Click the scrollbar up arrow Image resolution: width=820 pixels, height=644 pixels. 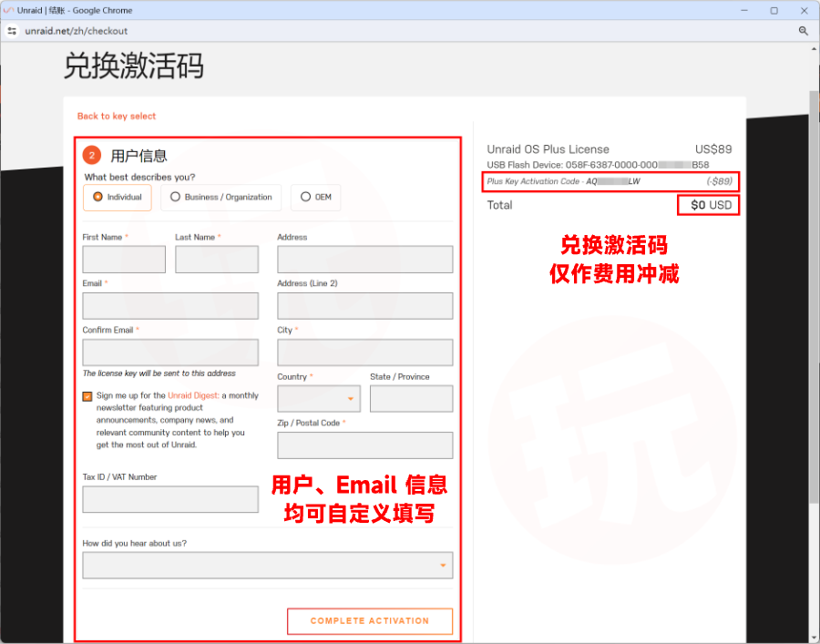coord(814,48)
